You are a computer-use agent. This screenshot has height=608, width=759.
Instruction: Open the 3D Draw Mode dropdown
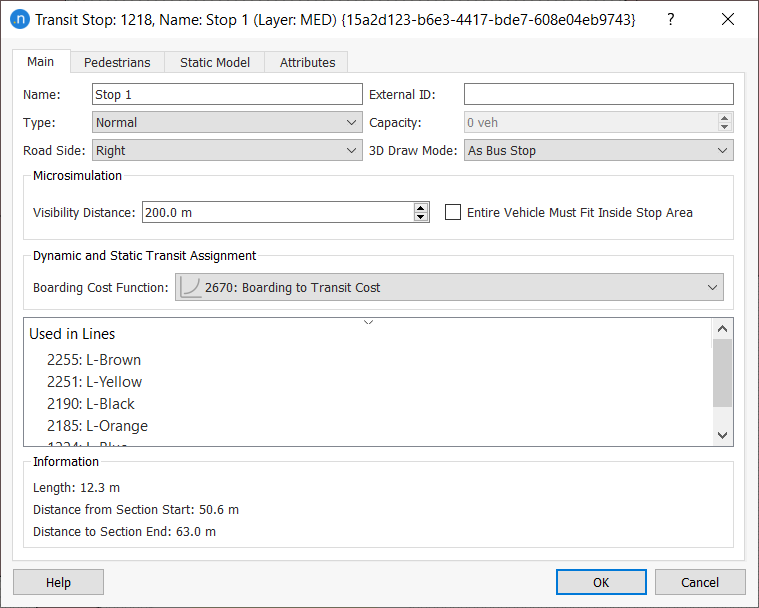(x=599, y=151)
